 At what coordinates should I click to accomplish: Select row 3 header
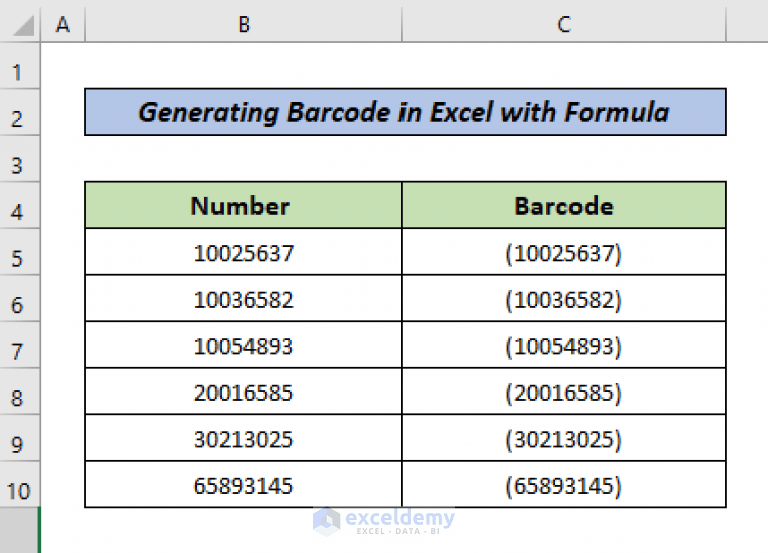point(20,159)
